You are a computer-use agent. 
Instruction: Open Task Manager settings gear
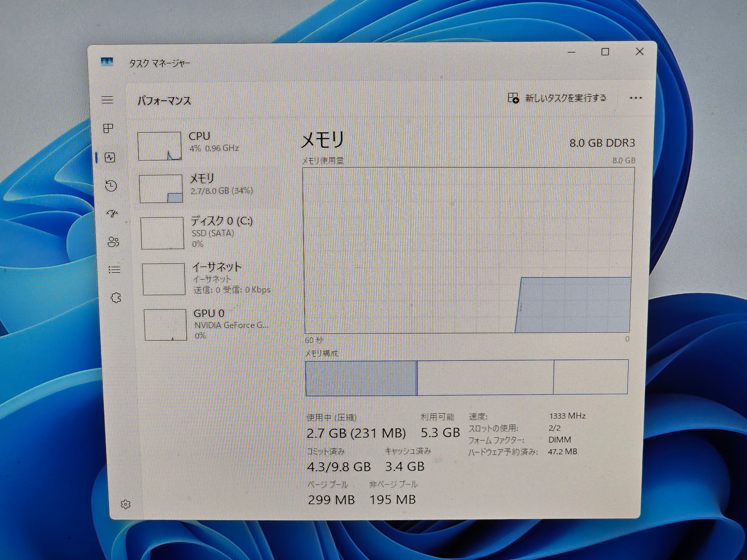coord(125,504)
